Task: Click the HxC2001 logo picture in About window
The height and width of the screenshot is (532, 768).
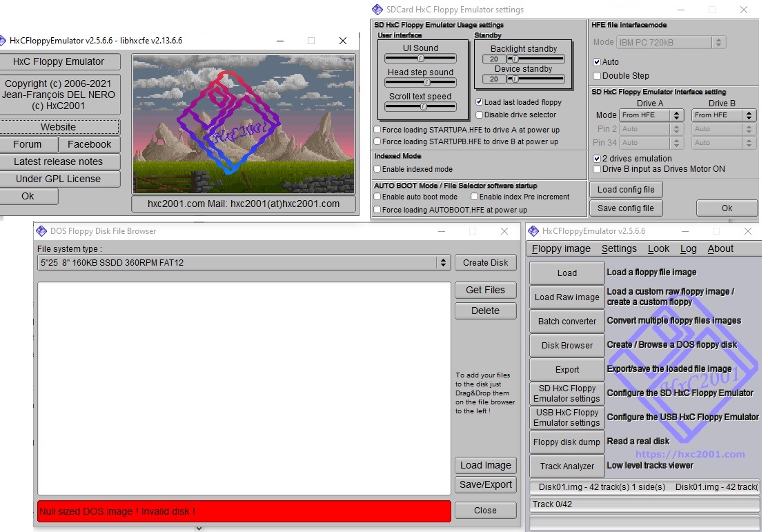Action: point(244,124)
